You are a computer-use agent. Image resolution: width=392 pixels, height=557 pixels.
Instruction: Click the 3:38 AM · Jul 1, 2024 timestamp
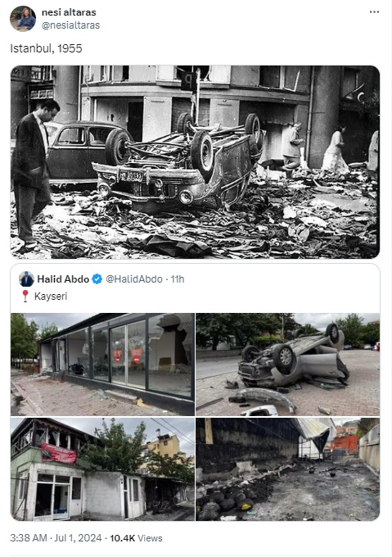(56, 538)
